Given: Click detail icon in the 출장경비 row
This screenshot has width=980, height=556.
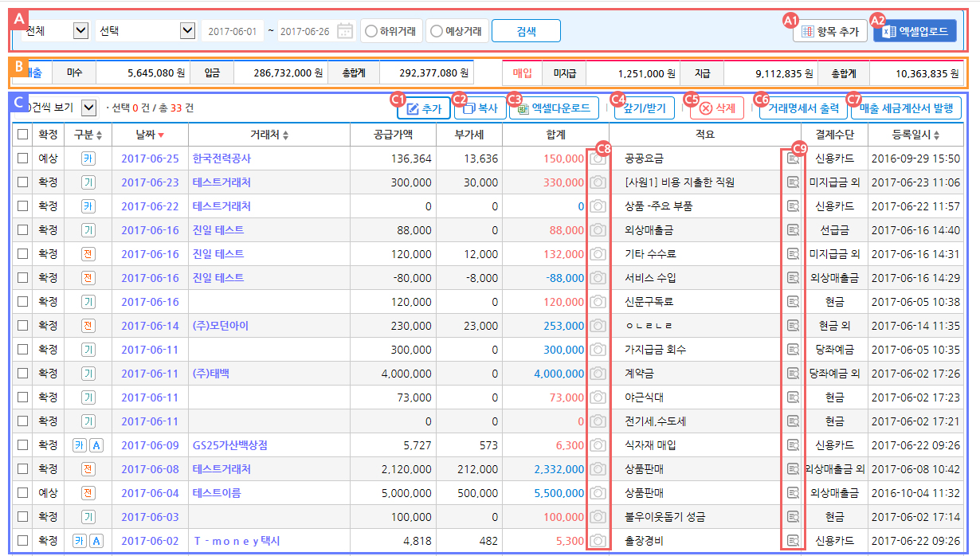Looking at the screenshot, I should pos(793,541).
